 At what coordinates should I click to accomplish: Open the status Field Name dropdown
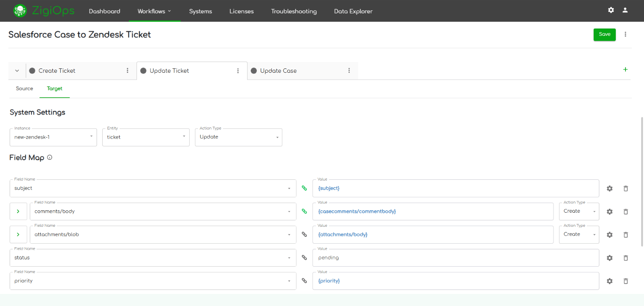tap(153, 258)
